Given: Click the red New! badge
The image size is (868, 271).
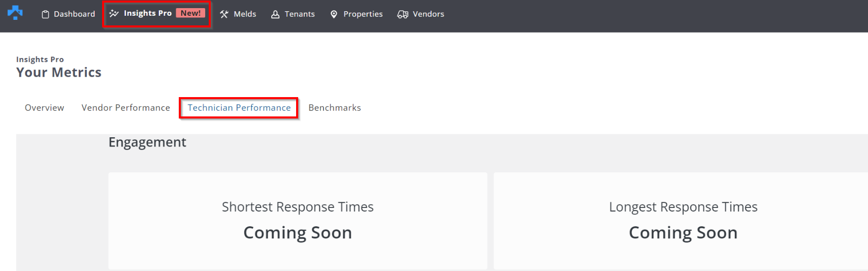Looking at the screenshot, I should (x=190, y=13).
